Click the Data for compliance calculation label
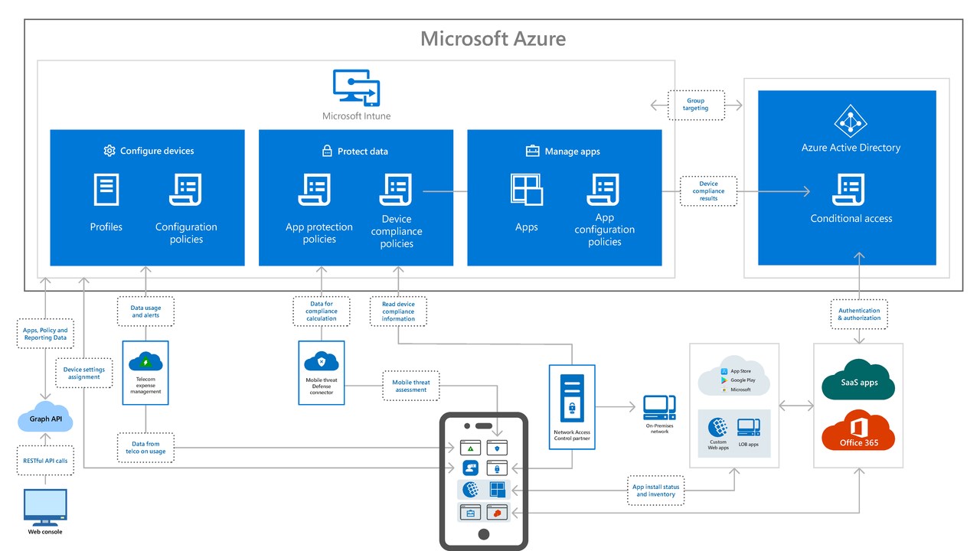 coord(322,311)
